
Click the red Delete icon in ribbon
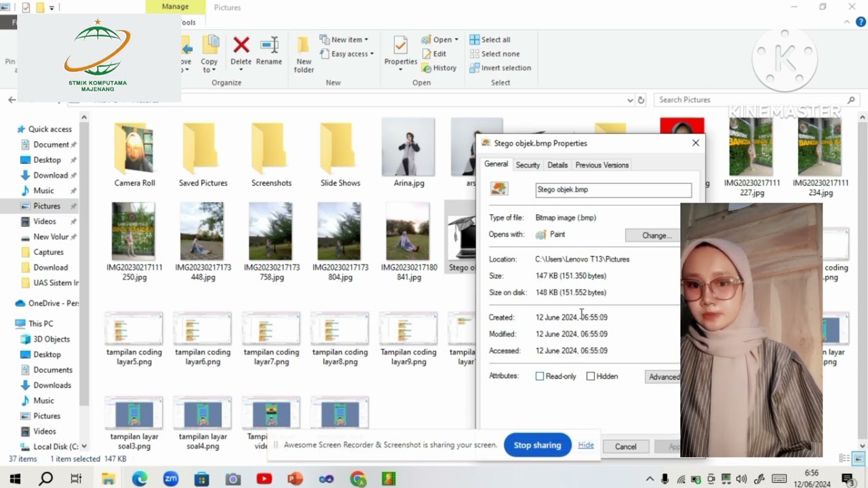pos(241,45)
